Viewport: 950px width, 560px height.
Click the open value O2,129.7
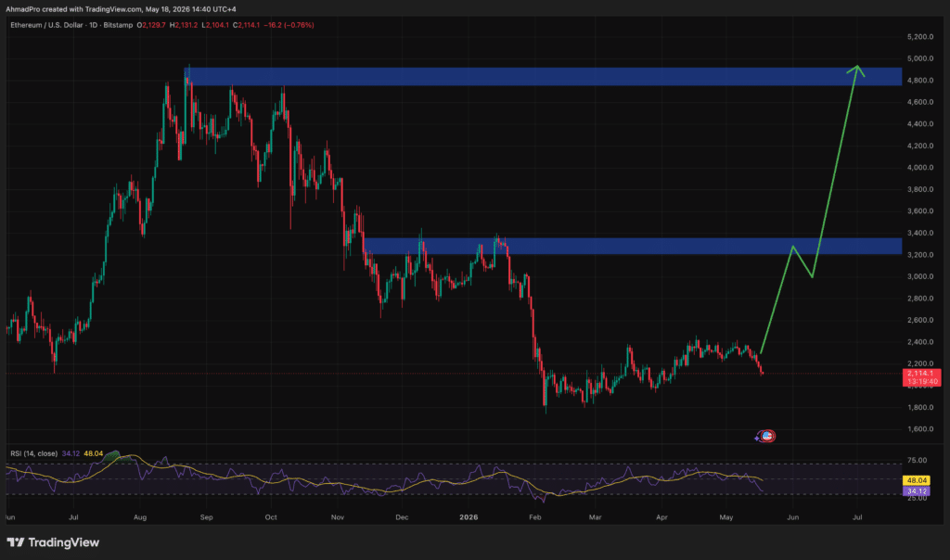tap(151, 25)
